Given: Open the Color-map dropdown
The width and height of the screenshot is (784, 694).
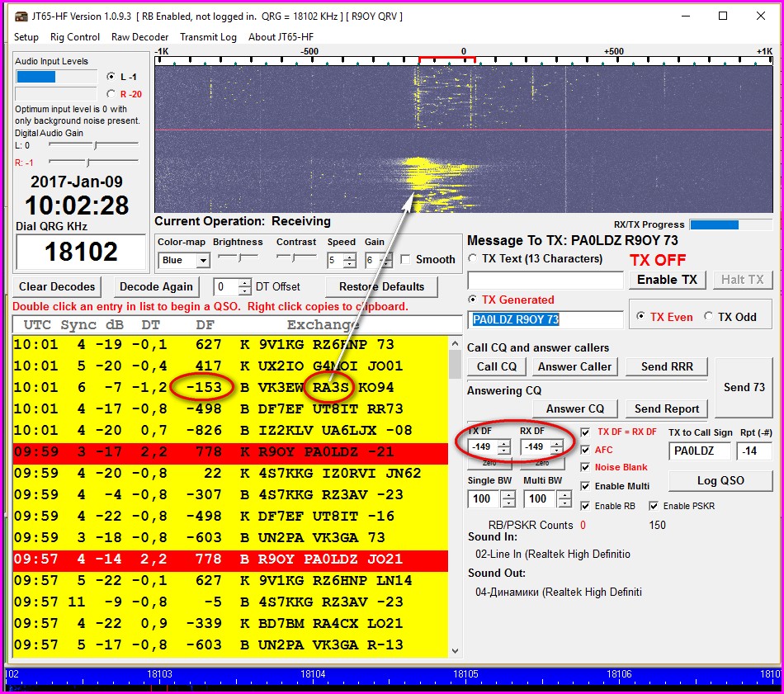Looking at the screenshot, I should click(x=203, y=261).
